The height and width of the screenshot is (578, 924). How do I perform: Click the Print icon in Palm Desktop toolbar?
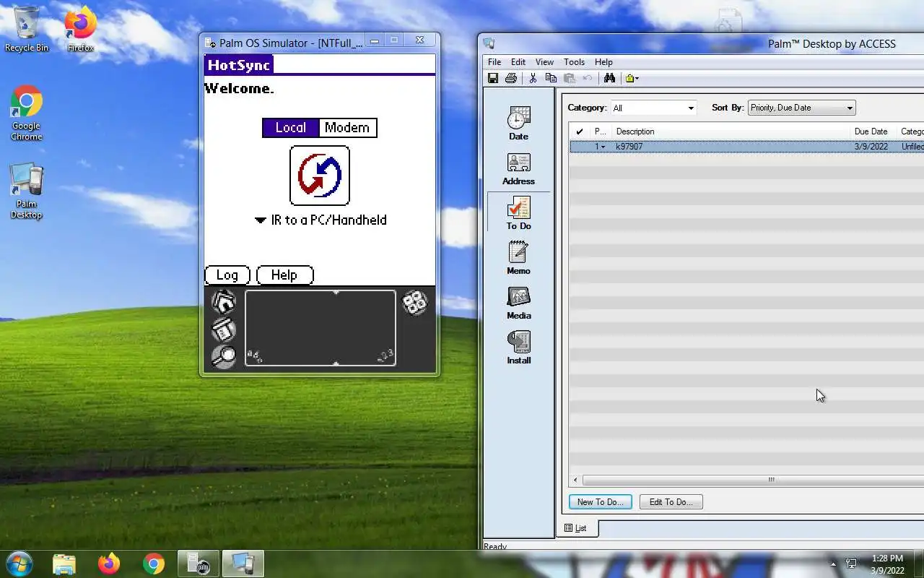pos(511,78)
